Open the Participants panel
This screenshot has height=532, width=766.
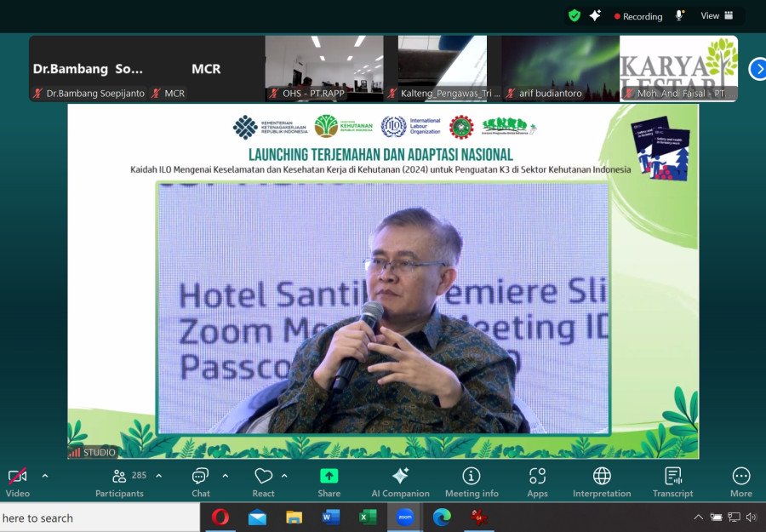coord(121,482)
